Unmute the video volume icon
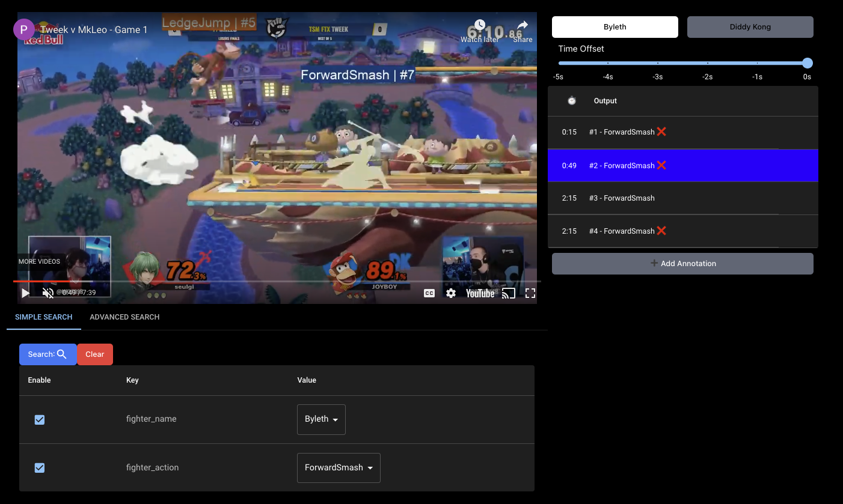 48,293
